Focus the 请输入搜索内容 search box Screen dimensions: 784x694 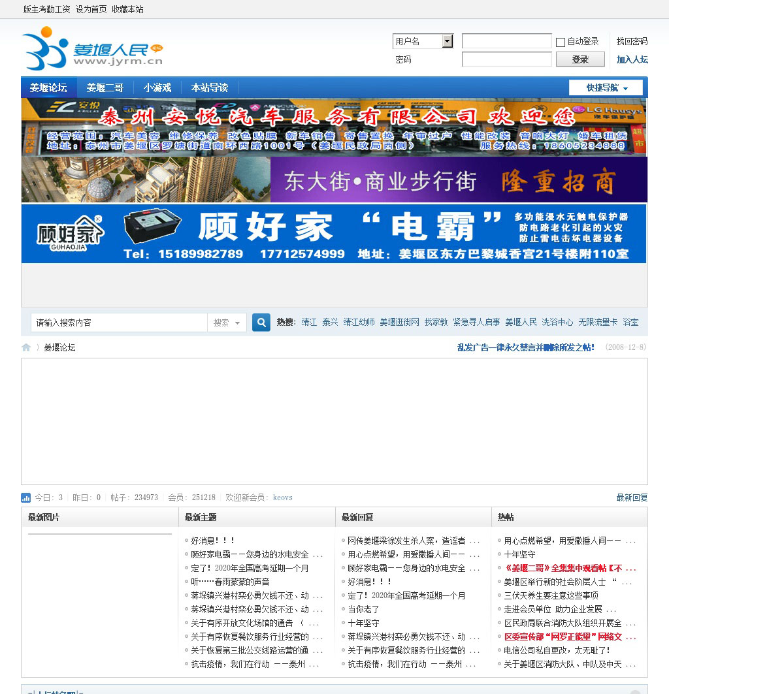[x=119, y=323]
